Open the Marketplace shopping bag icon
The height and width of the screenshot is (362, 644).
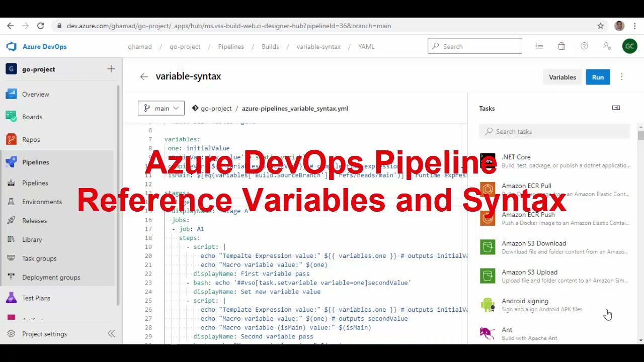(561, 46)
